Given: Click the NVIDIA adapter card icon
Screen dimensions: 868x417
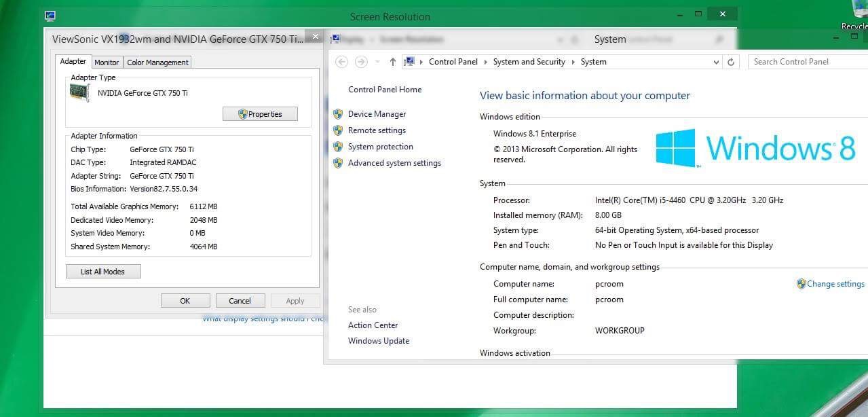Looking at the screenshot, I should click(x=80, y=93).
